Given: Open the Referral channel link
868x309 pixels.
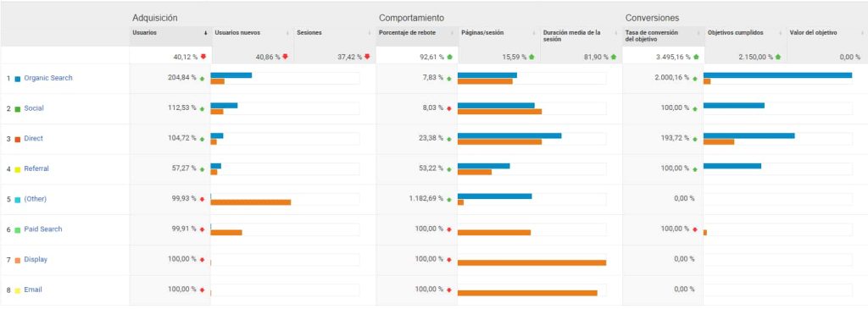Looking at the screenshot, I should click(36, 168).
